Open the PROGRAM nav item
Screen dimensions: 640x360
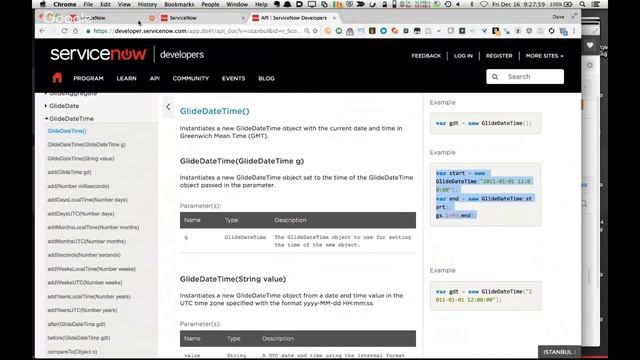89,78
